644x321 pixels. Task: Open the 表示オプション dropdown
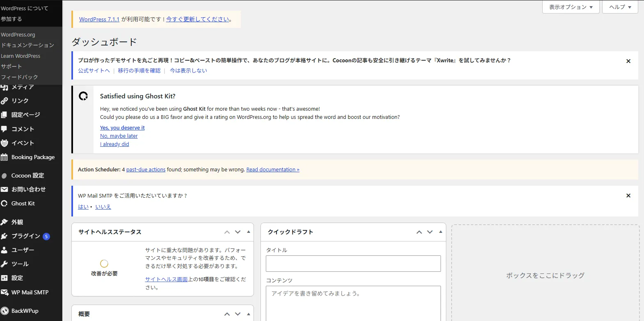[571, 7]
